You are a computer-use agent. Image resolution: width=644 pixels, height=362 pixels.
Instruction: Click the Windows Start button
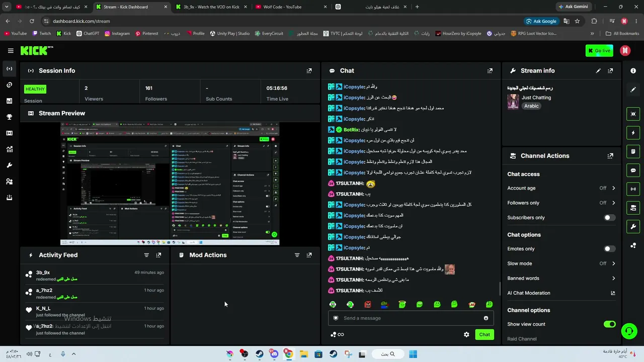tap(413, 354)
